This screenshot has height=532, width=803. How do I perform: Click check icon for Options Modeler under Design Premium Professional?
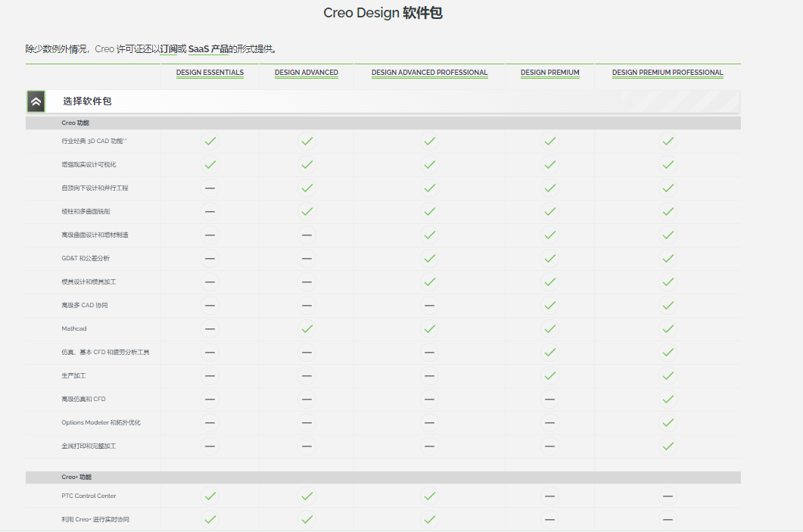[668, 423]
